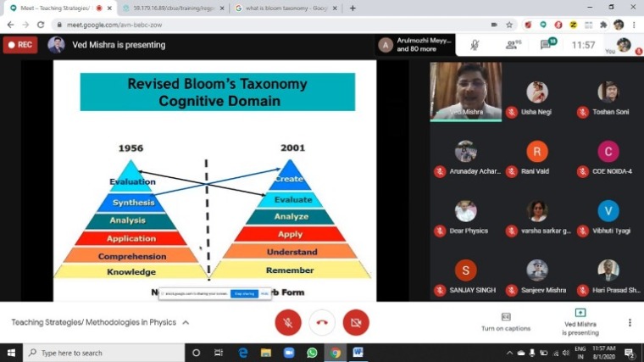Turn on captions
Screen dimensions: 644x362
[x=505, y=320]
